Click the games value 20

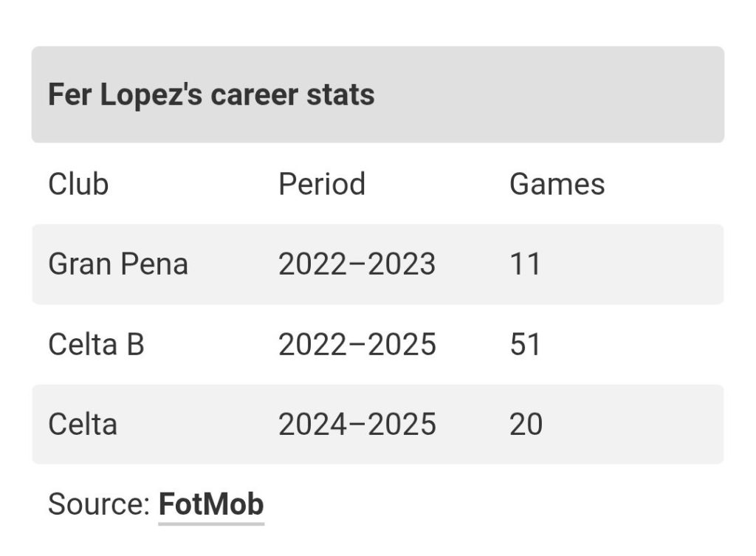[526, 425]
